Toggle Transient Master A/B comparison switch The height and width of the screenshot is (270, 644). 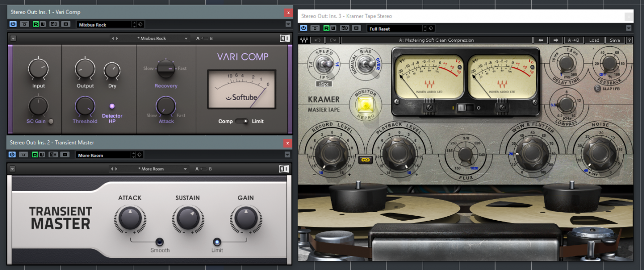click(204, 169)
